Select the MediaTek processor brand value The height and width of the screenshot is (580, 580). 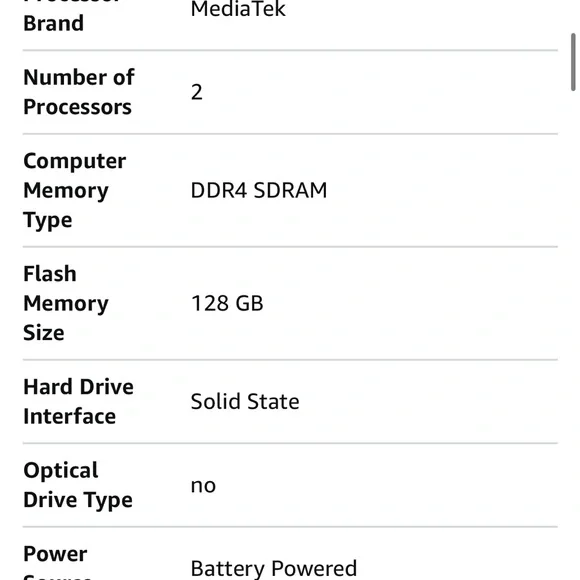click(238, 8)
